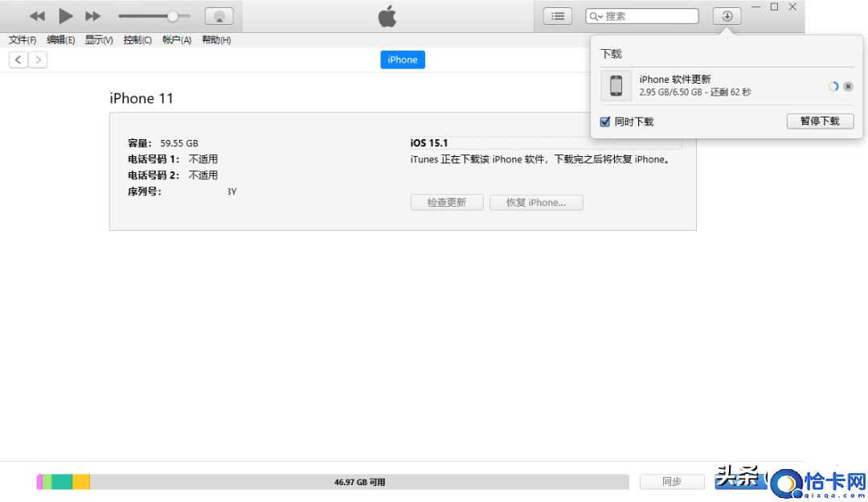The height and width of the screenshot is (502, 868).
Task: Select the iPhone tab button
Action: (403, 60)
